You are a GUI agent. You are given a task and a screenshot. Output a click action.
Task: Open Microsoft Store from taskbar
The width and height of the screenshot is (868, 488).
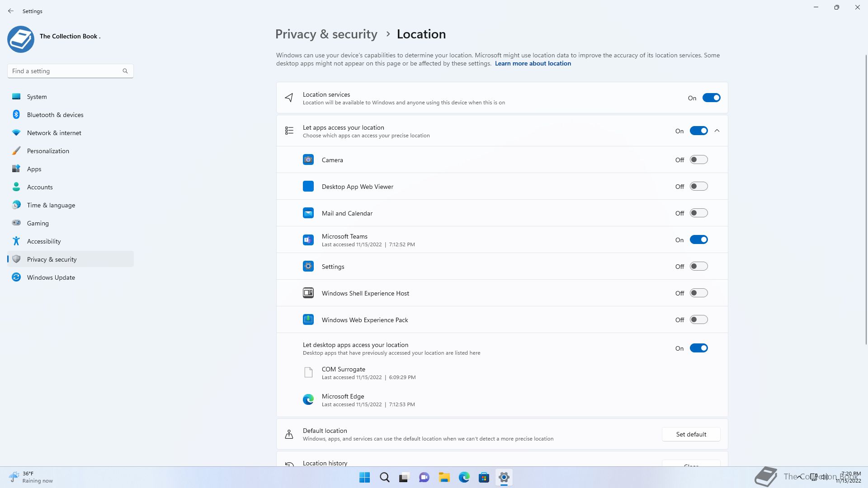point(484,477)
